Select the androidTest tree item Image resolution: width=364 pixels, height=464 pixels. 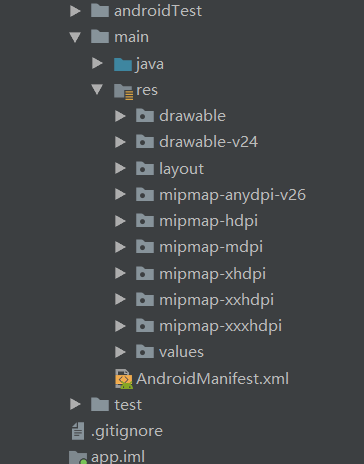click(158, 11)
